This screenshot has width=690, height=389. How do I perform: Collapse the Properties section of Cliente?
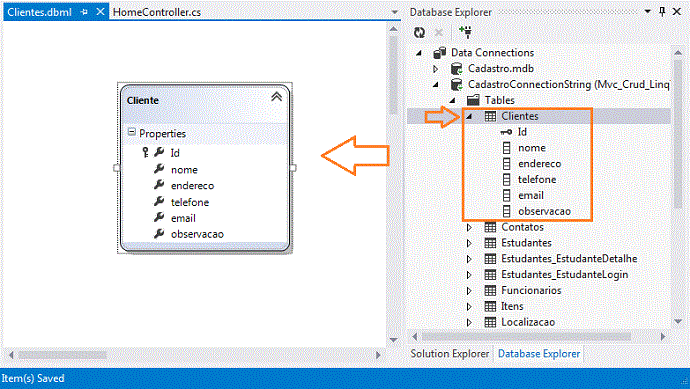pyautogui.click(x=132, y=132)
